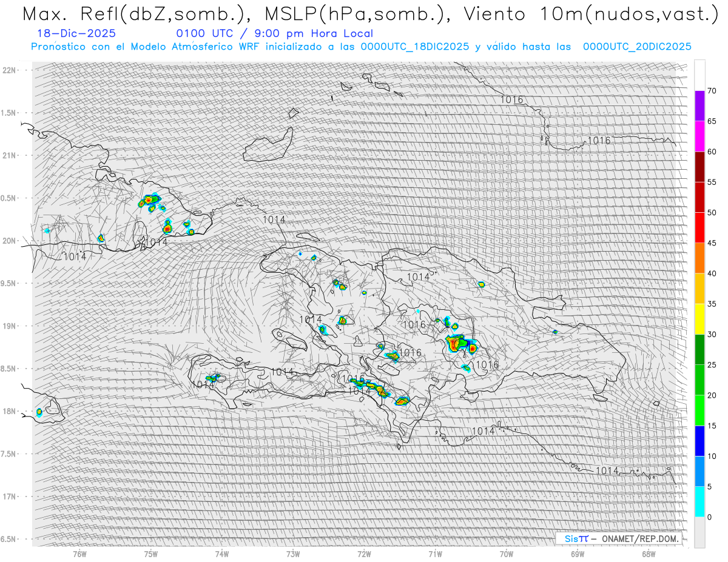Click the large storm cell east of 71W
Viewport: 728px width, 562px height.
[461, 344]
